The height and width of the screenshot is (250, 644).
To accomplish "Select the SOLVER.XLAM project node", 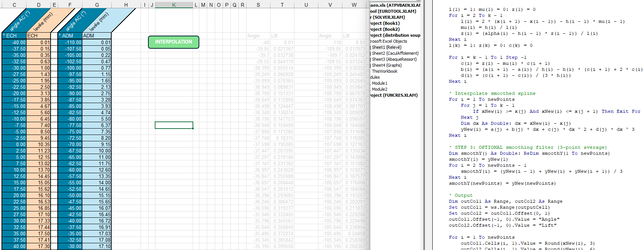I will [388, 17].
